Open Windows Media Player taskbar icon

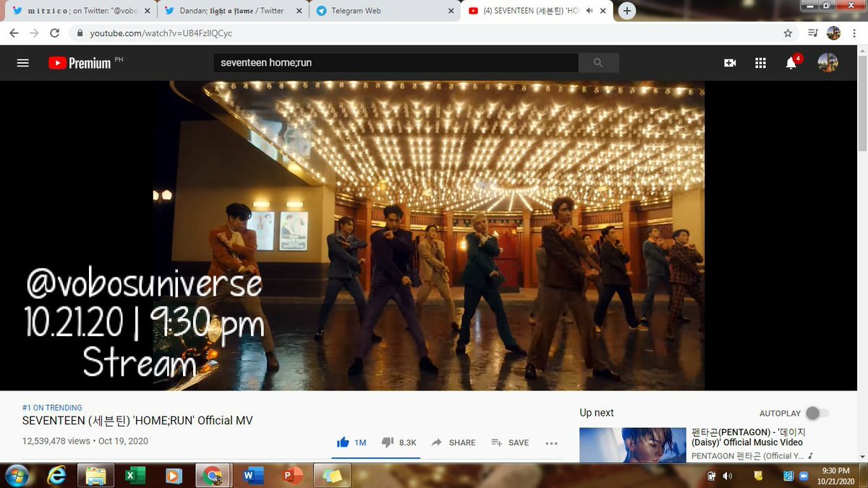(x=173, y=476)
